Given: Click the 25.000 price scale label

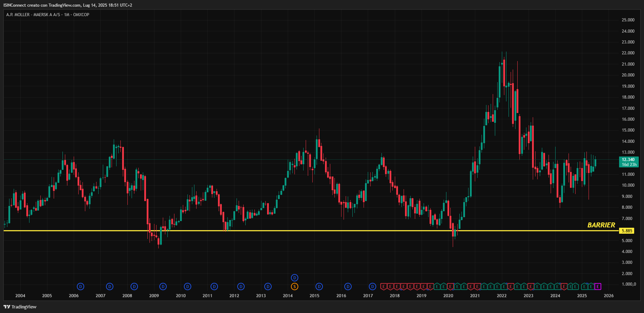Looking at the screenshot, I should (x=628, y=20).
